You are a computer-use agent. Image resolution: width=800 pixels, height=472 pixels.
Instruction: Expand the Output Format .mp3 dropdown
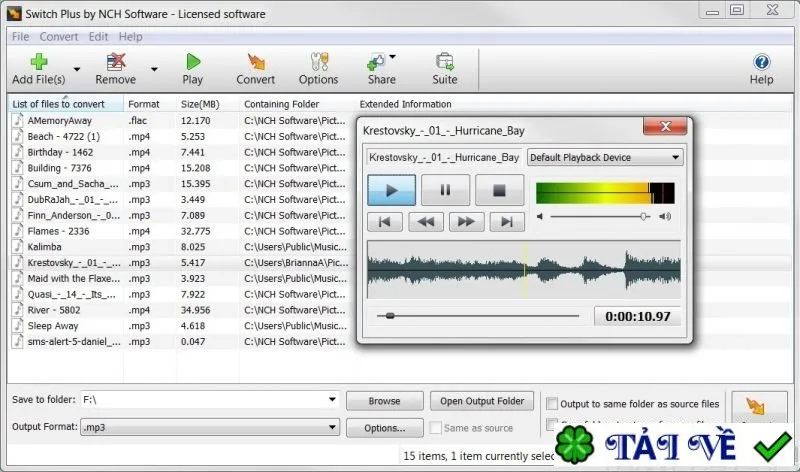332,427
